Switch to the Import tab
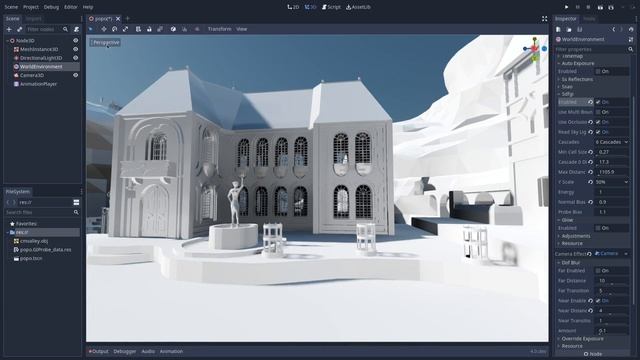Image resolution: width=640 pixels, height=360 pixels. (x=33, y=19)
